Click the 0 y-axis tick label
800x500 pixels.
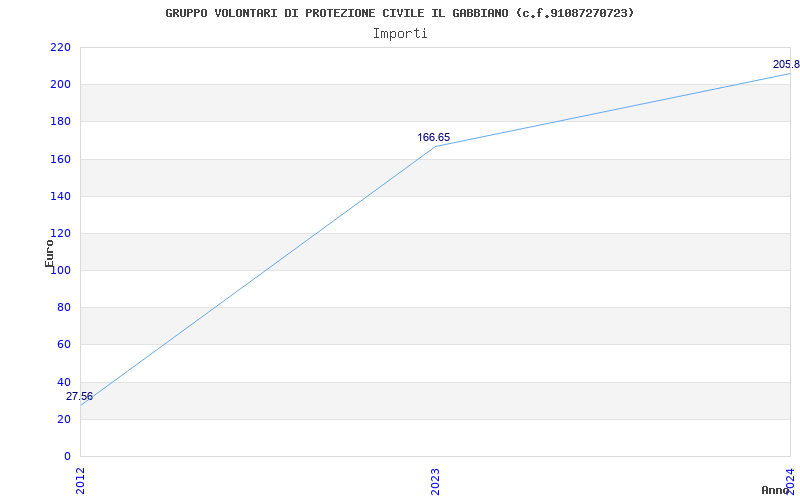point(67,456)
